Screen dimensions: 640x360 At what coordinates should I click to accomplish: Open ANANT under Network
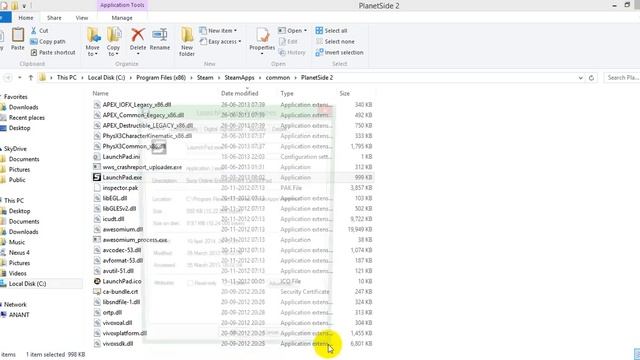[19, 315]
